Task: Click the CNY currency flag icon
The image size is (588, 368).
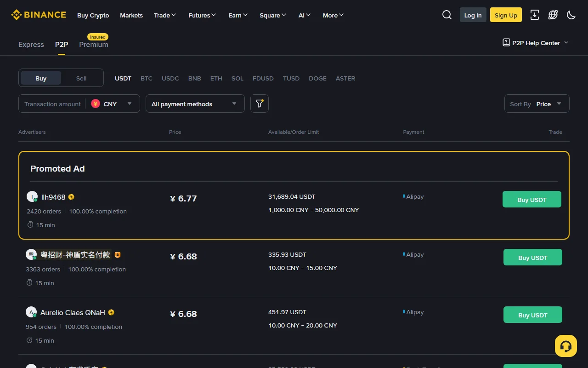Action: [x=96, y=103]
